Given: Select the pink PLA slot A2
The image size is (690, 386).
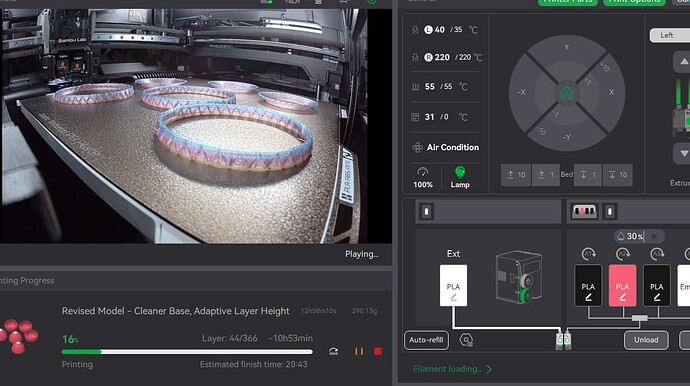Looking at the screenshot, I should [622, 285].
